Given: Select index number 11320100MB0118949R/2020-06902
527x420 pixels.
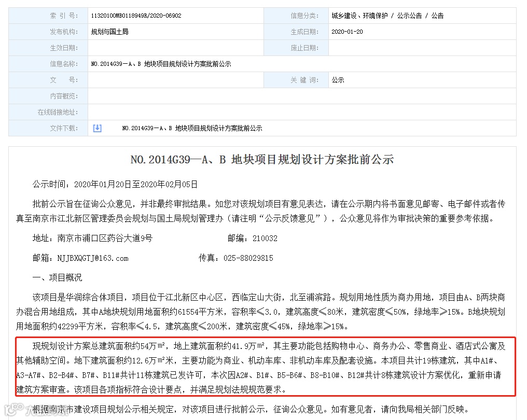Looking at the screenshot, I should pyautogui.click(x=136, y=16).
